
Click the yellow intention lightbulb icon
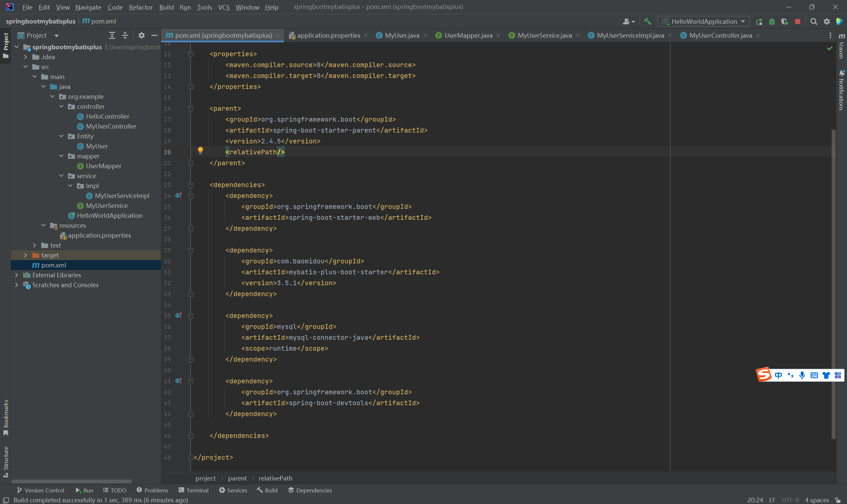point(201,150)
